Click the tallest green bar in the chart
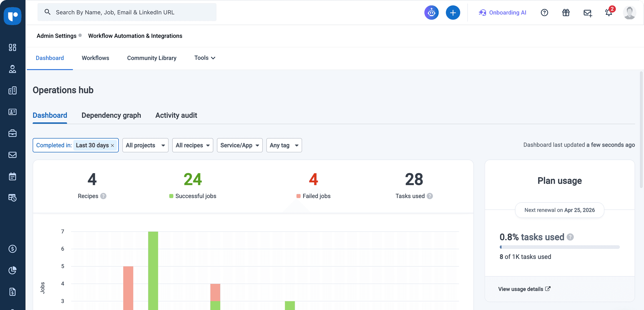Image resolution: width=644 pixels, height=310 pixels. tap(153, 271)
